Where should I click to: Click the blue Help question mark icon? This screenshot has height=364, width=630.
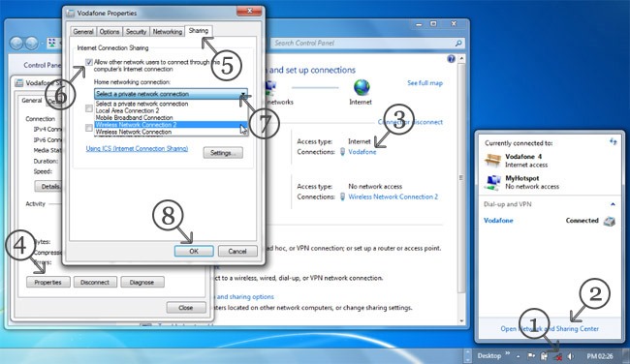(452, 59)
